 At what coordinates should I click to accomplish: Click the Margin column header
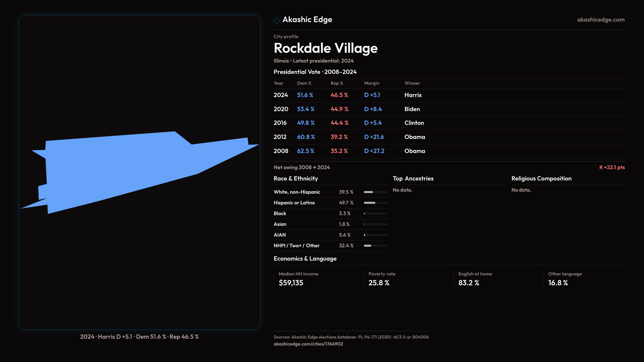tap(372, 83)
